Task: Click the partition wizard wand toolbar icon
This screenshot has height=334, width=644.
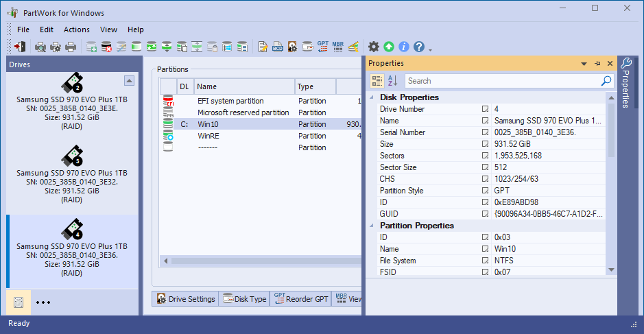Action: pos(121,47)
